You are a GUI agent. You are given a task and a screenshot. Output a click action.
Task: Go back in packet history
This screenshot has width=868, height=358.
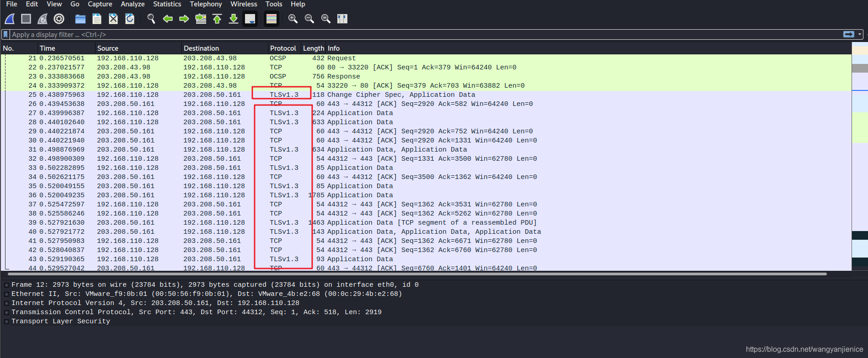point(168,19)
